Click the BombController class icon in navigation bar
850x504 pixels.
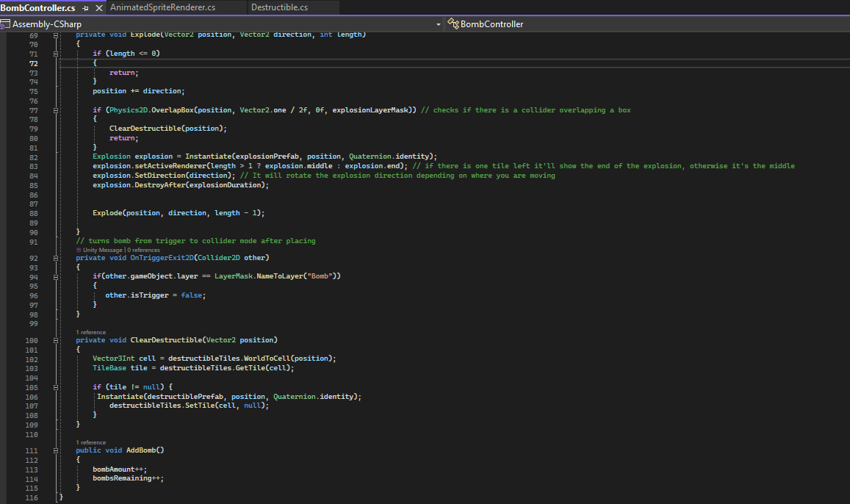point(453,24)
